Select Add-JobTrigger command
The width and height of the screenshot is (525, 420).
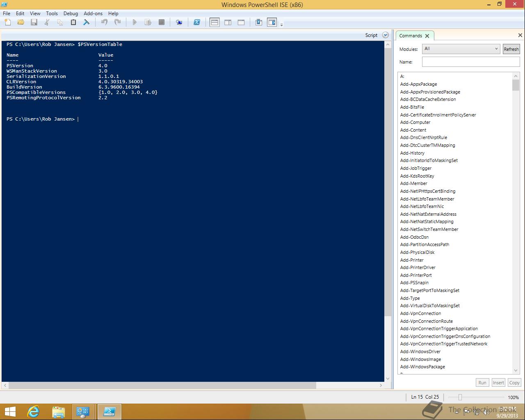(415, 168)
